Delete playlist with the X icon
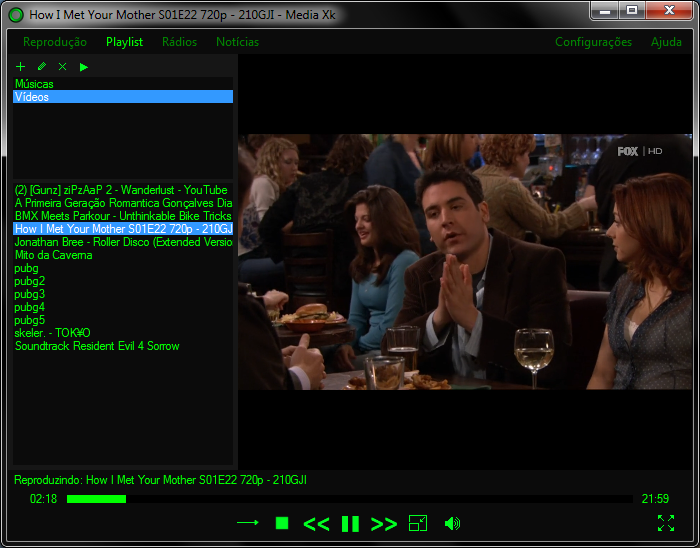 [x=62, y=66]
